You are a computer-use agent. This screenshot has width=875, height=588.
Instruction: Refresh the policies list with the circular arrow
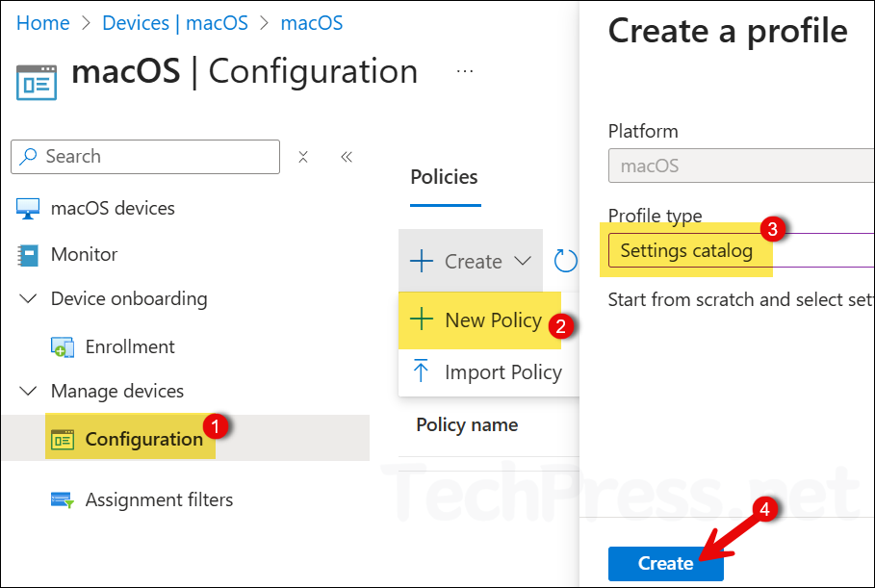pos(565,261)
